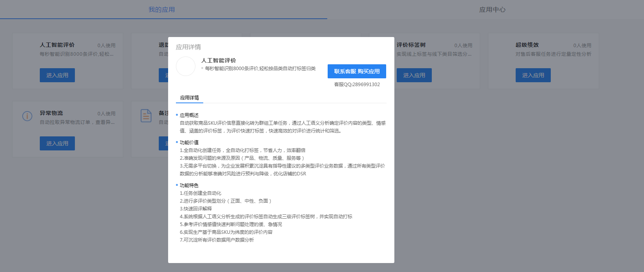Select the 应用详情 tab inside the dialog

190,98
